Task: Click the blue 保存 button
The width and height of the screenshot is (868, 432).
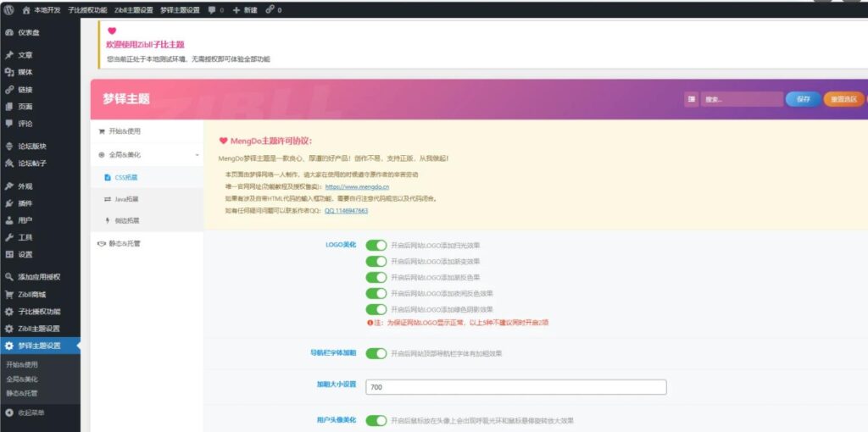Action: 804,99
